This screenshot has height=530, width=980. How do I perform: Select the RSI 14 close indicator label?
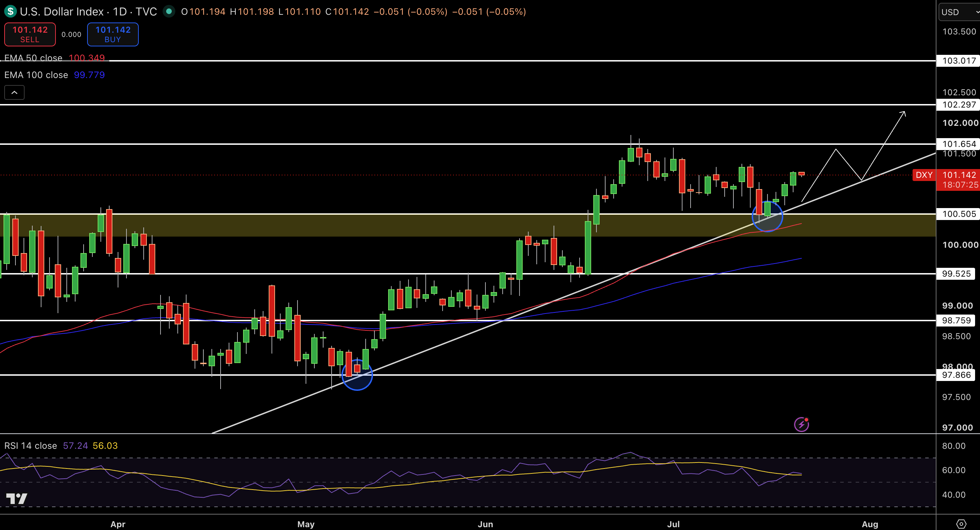31,446
